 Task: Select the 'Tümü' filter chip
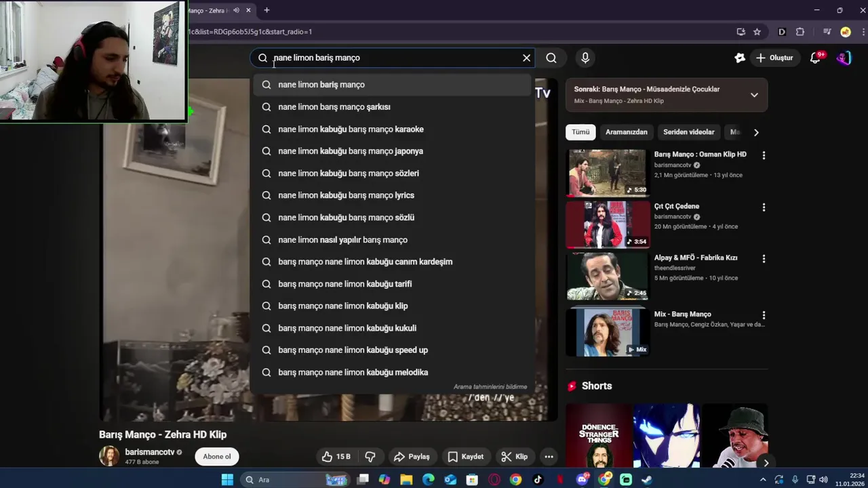(580, 132)
